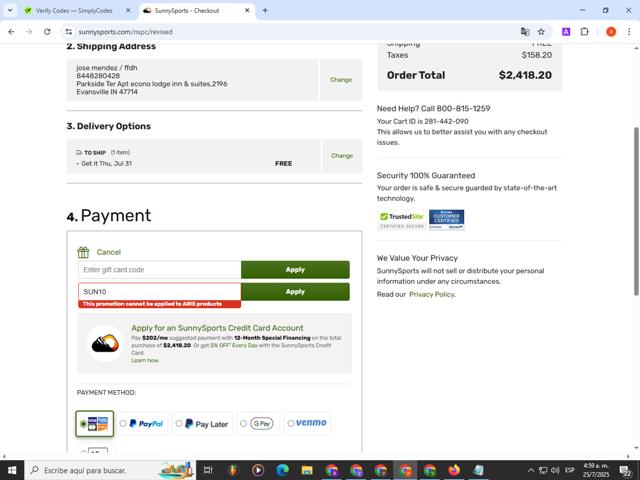Click the browser forward arrow

coord(29,32)
